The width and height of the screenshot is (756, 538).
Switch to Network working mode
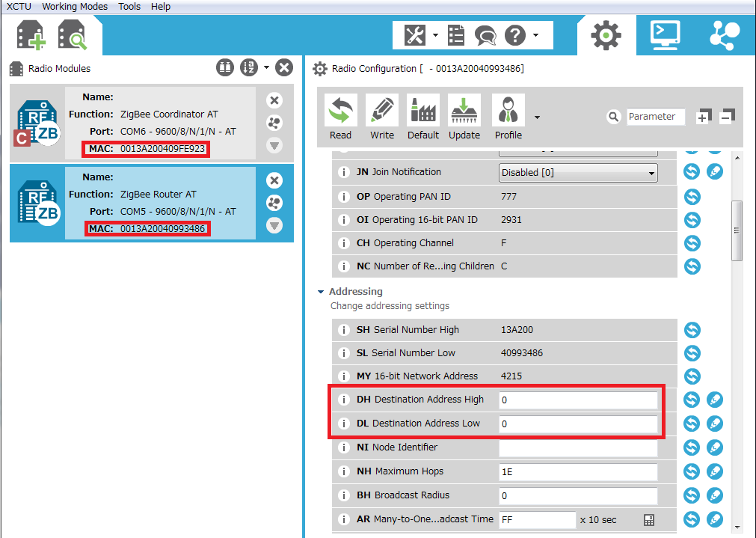[x=725, y=35]
